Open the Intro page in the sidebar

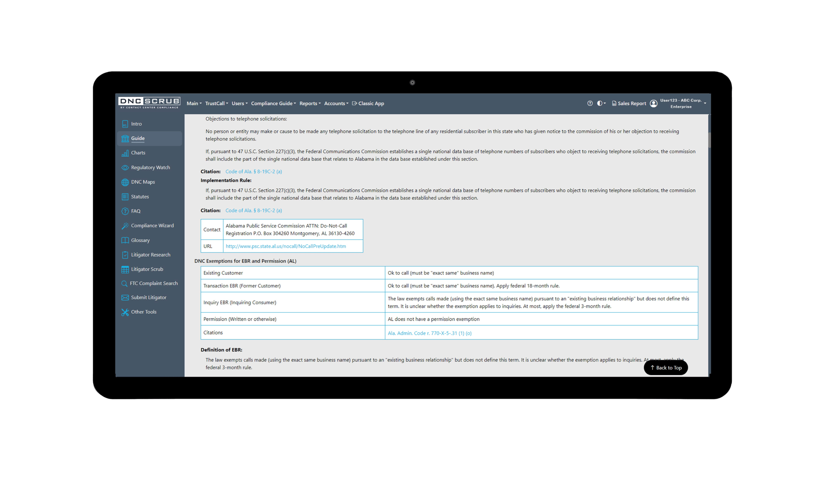click(136, 124)
